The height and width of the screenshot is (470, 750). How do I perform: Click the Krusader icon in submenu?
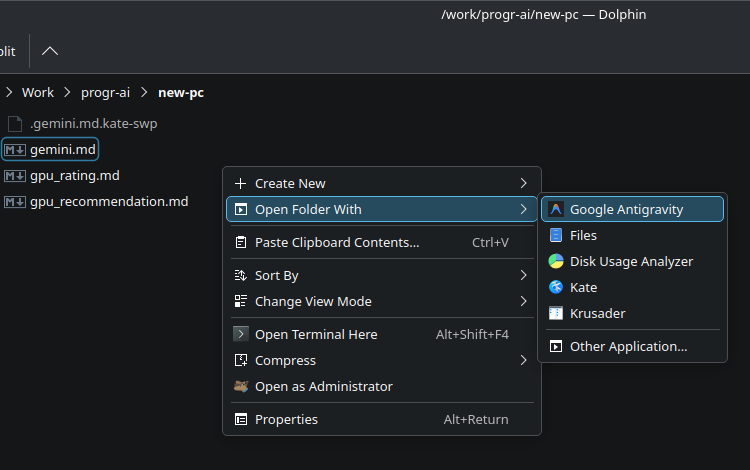[x=556, y=314]
